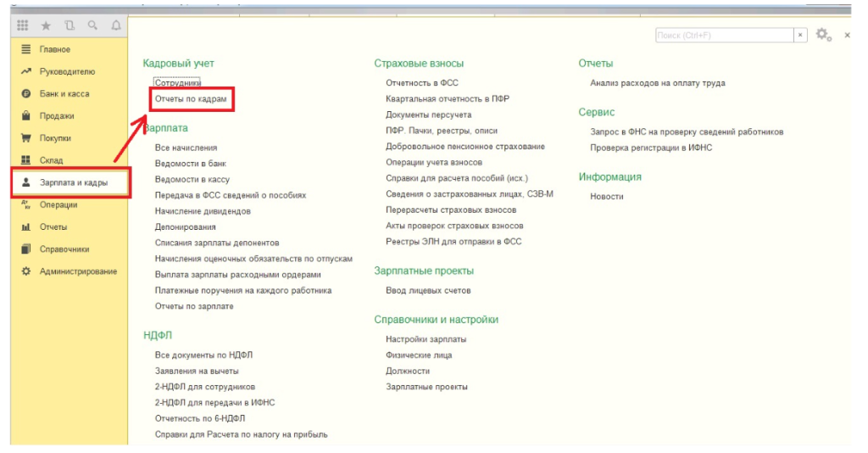Clear search with the x button
Image resolution: width=868 pixels, height=453 pixels.
click(800, 35)
